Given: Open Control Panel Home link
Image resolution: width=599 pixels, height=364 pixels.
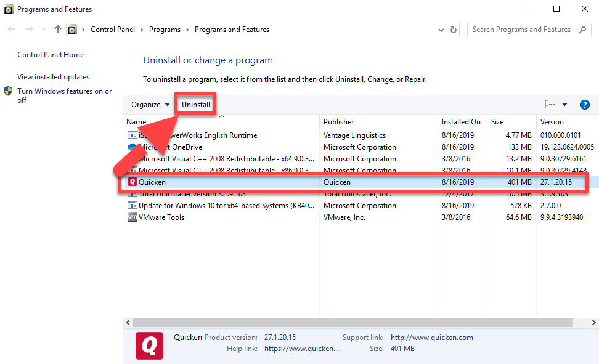Looking at the screenshot, I should (x=51, y=55).
